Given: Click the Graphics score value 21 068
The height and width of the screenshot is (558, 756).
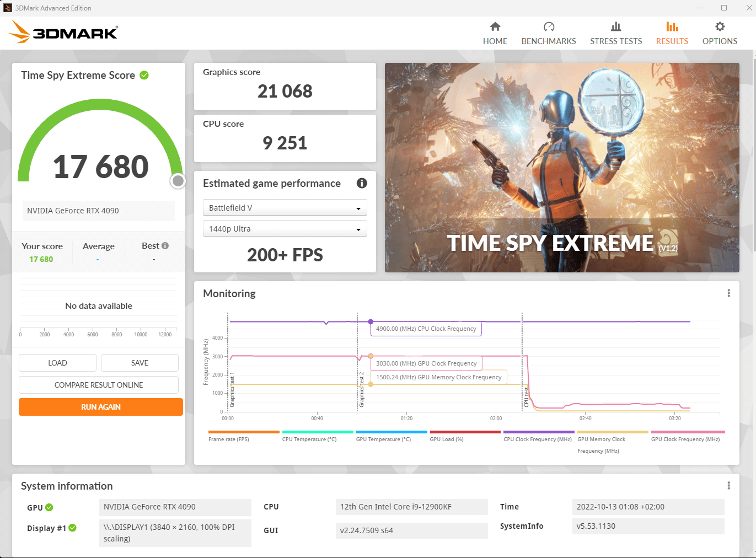Looking at the screenshot, I should pyautogui.click(x=285, y=91).
